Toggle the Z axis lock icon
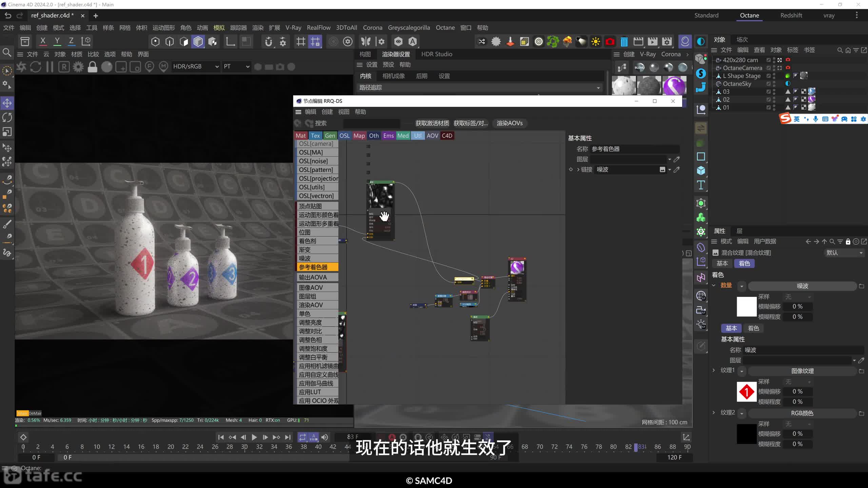This screenshot has width=868, height=488. 71,41
